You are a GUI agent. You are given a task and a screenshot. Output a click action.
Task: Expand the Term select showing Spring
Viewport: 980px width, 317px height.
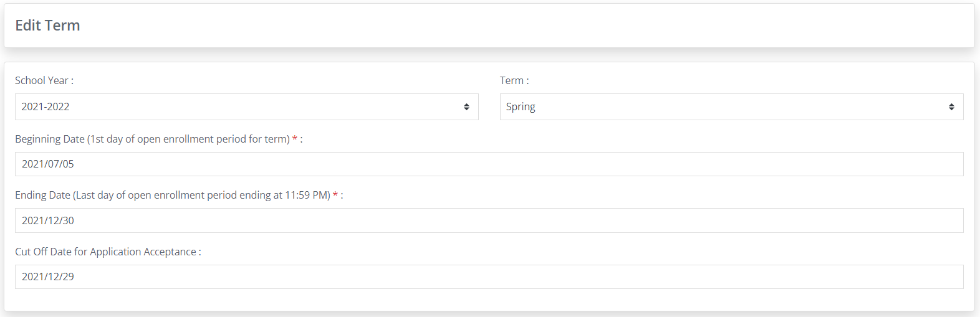[731, 107]
